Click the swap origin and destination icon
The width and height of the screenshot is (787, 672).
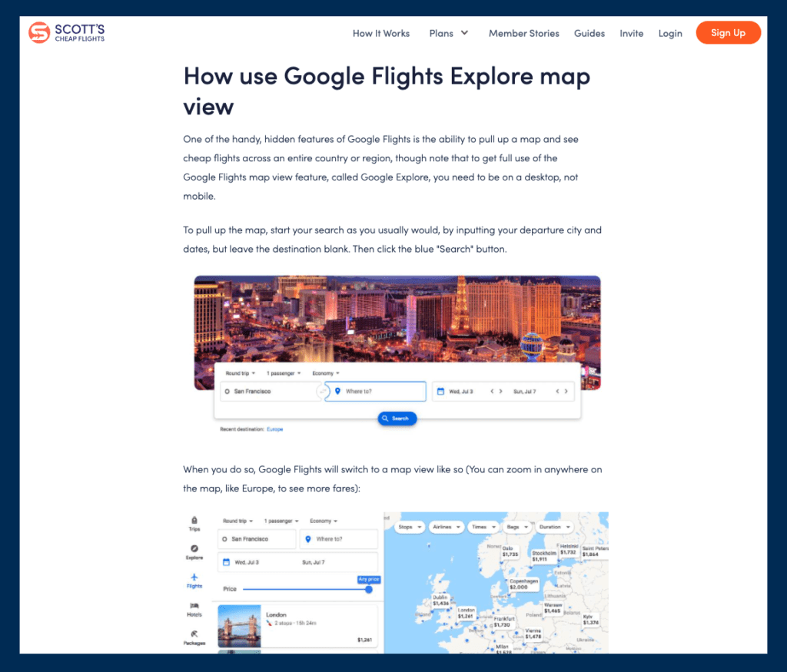click(x=322, y=391)
